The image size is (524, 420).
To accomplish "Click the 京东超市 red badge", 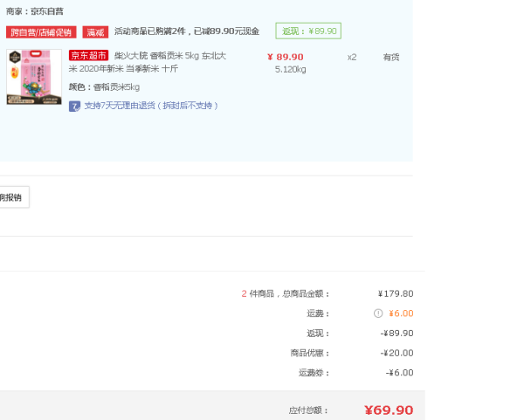I will click(x=88, y=56).
